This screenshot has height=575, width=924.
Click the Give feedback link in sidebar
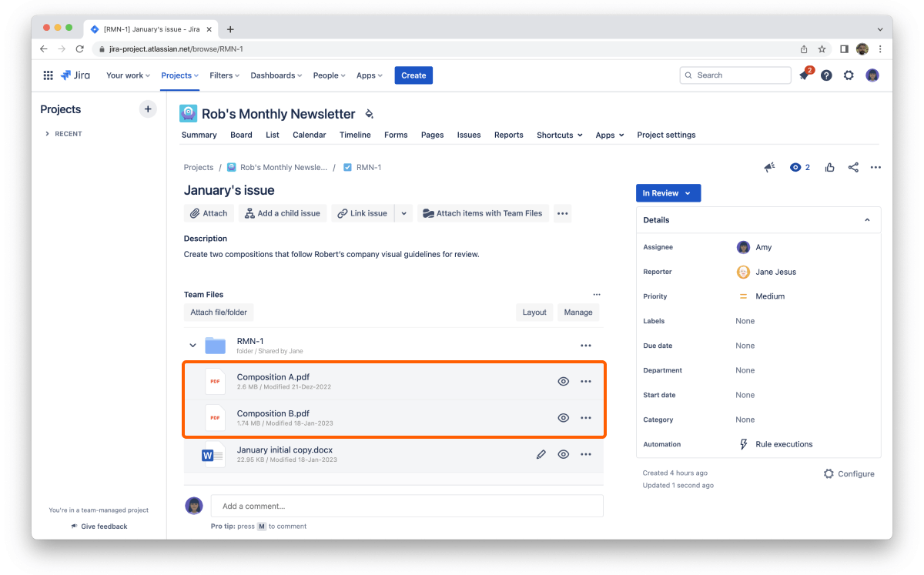99,527
